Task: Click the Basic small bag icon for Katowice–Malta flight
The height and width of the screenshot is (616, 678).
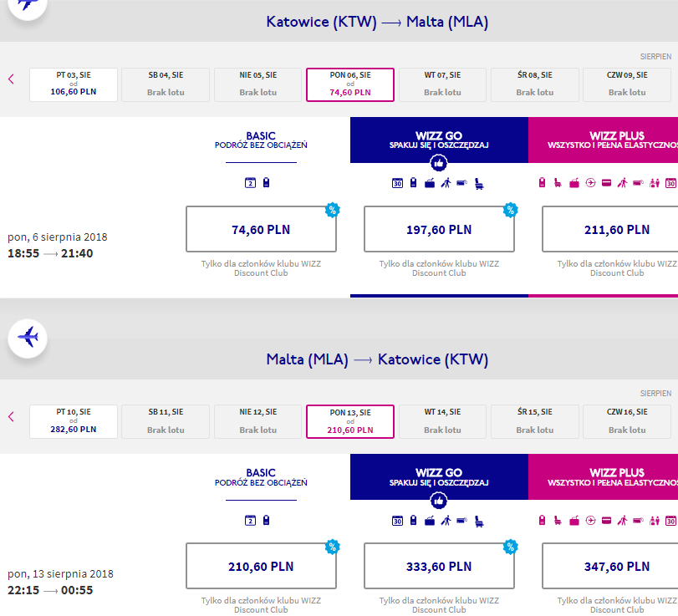Action: pyautogui.click(x=267, y=182)
